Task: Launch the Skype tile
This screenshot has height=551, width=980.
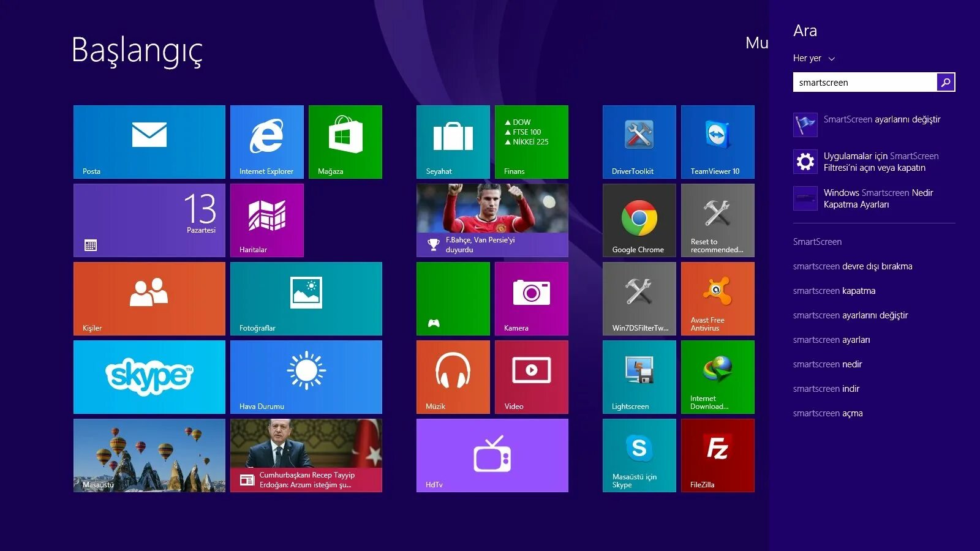Action: 149,377
